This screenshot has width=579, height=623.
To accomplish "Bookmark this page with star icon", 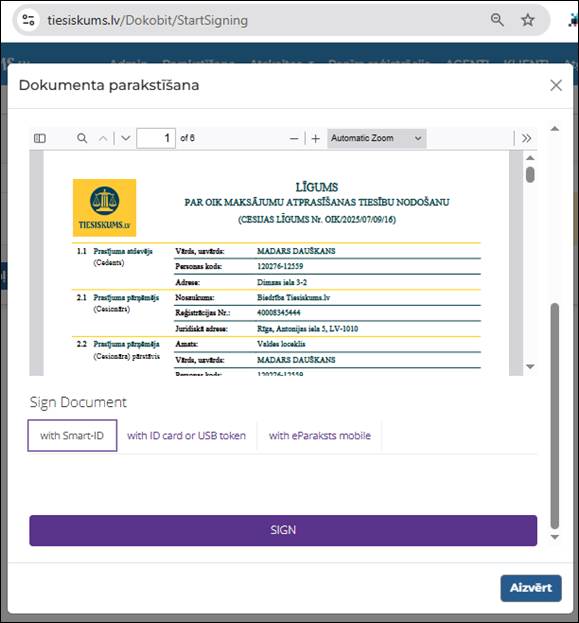I will 528,20.
